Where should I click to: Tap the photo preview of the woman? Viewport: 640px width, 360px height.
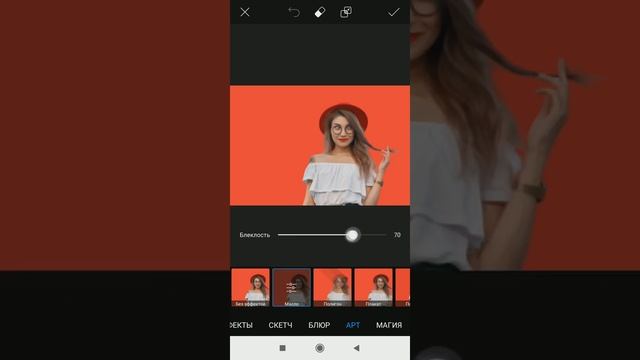320,145
